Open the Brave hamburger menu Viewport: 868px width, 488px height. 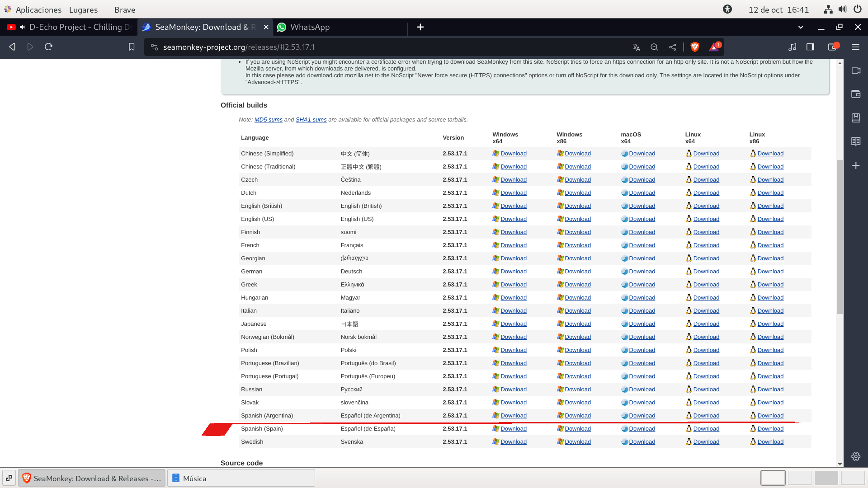(x=855, y=47)
